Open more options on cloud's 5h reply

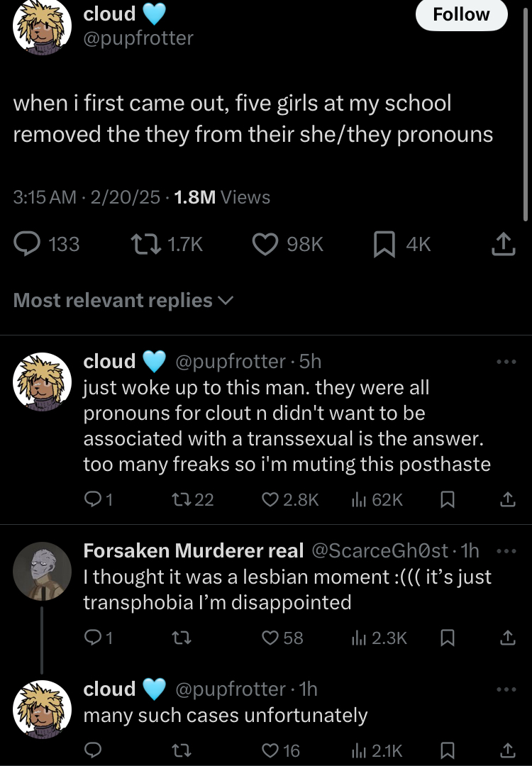(x=506, y=362)
